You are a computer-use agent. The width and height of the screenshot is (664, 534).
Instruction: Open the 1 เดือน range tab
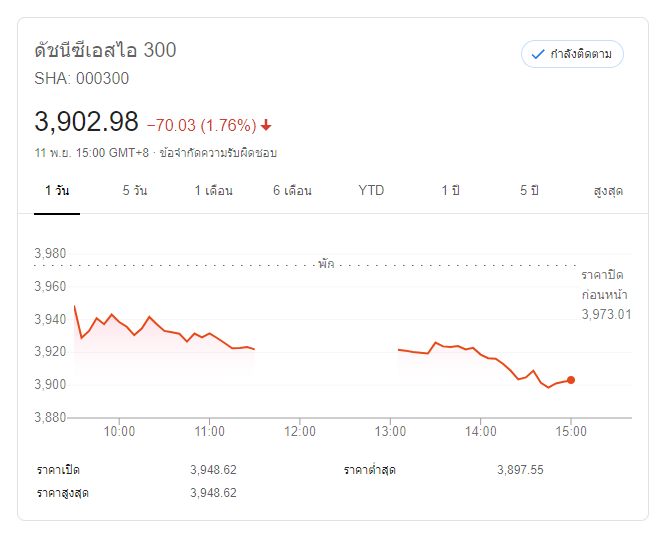[213, 190]
